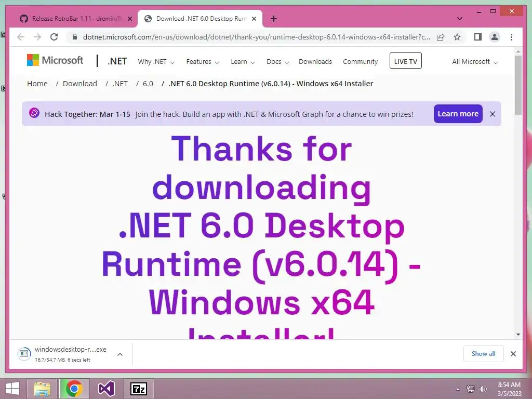Screen dimensions: 532x399
Task: Close the Release RetroBar 1.11 tab
Action: [129, 19]
